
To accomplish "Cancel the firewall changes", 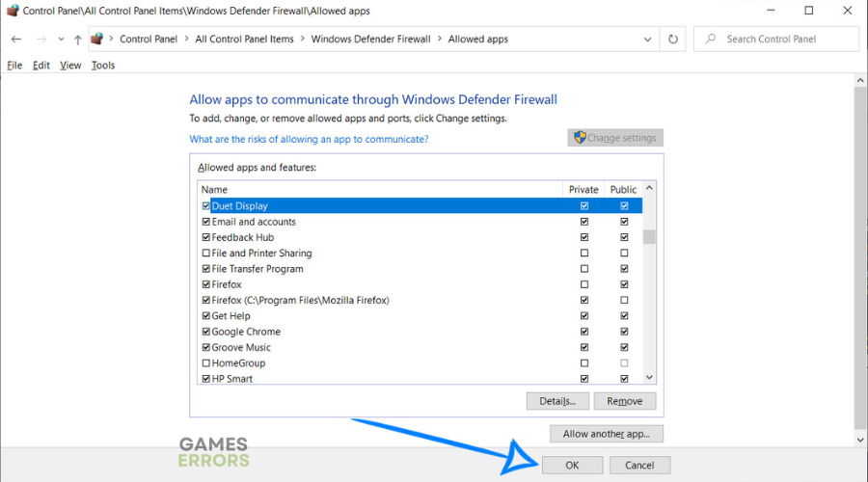I will tap(639, 465).
